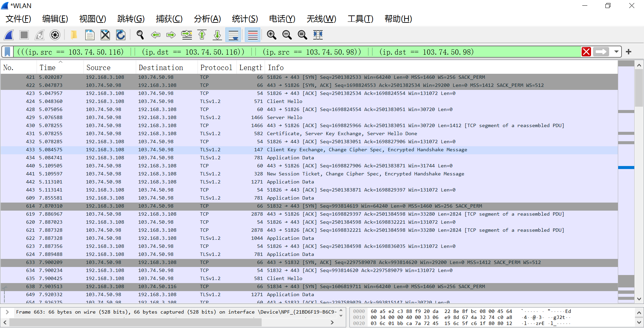Restart the current capture
Viewport: 644px width, 328px height.
click(x=40, y=35)
